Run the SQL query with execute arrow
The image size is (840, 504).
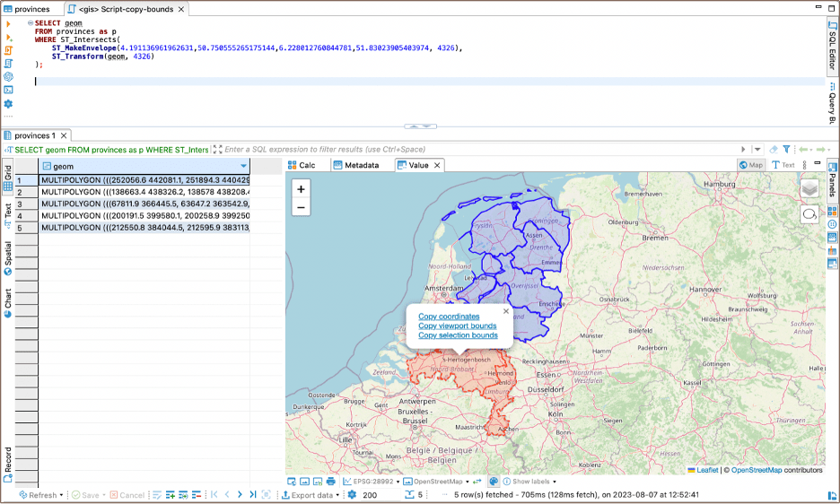[x=9, y=23]
